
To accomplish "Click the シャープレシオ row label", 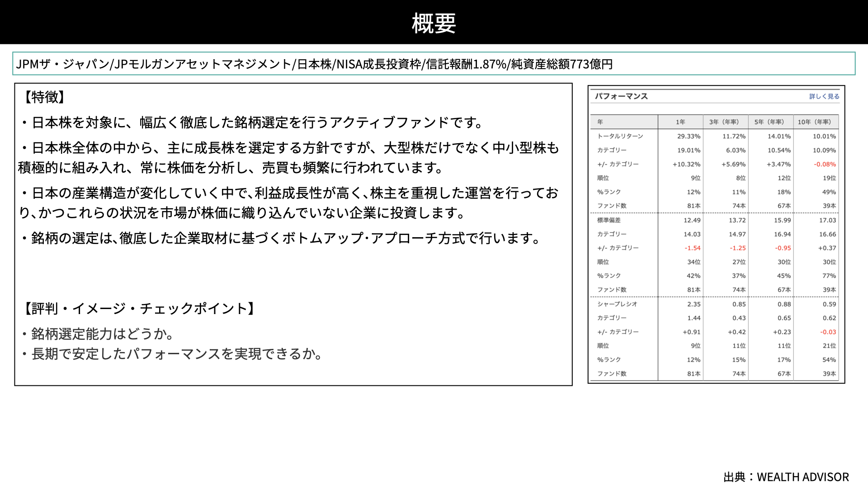I will 617,304.
